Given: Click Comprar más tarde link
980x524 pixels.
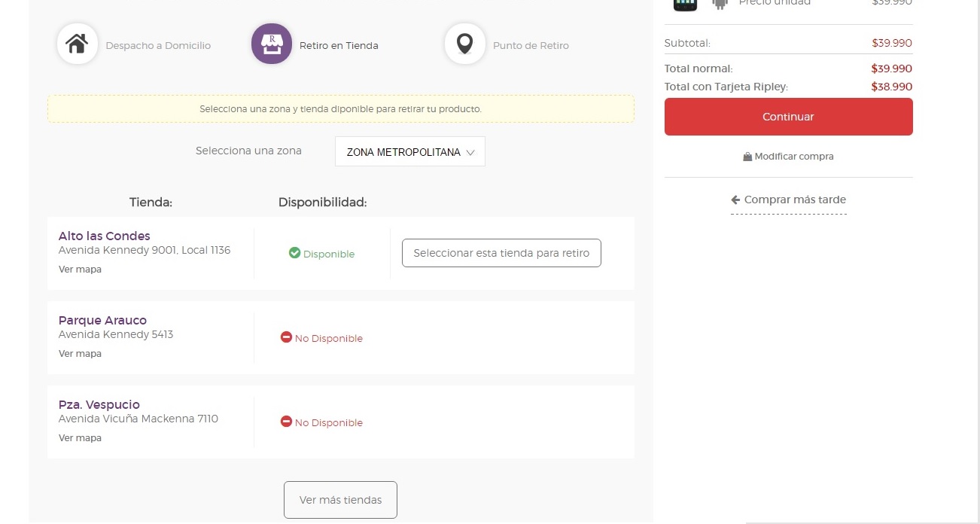Looking at the screenshot, I should [788, 200].
